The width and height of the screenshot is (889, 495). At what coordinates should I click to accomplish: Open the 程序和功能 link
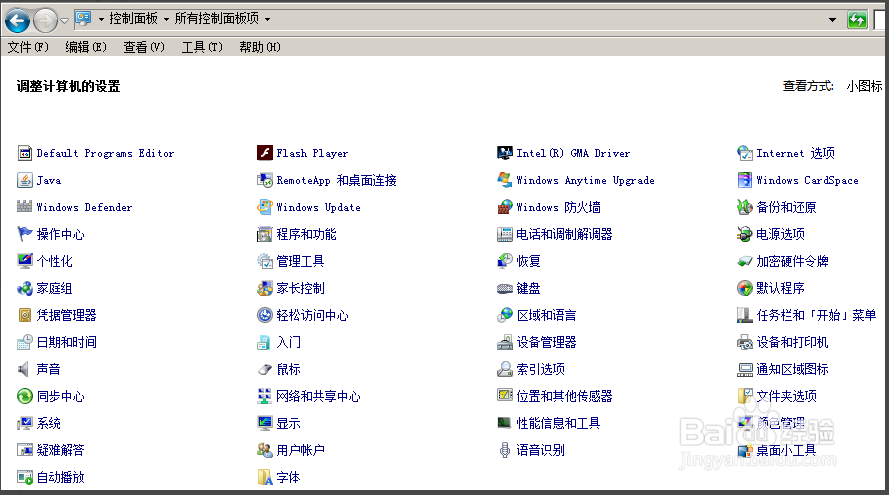click(306, 234)
